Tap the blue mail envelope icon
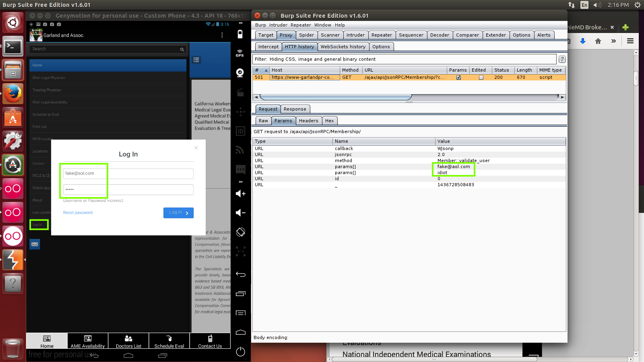 coord(35,244)
